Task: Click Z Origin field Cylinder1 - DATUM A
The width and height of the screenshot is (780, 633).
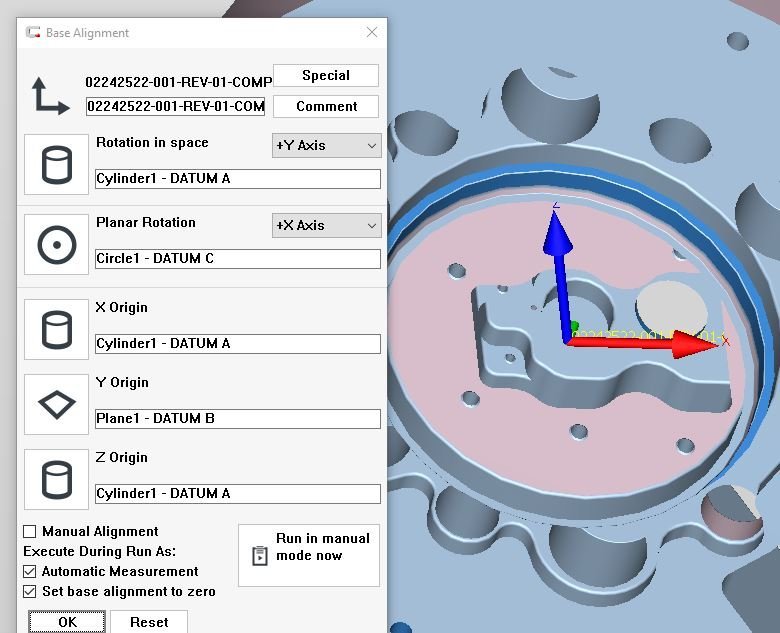Action: [x=238, y=494]
